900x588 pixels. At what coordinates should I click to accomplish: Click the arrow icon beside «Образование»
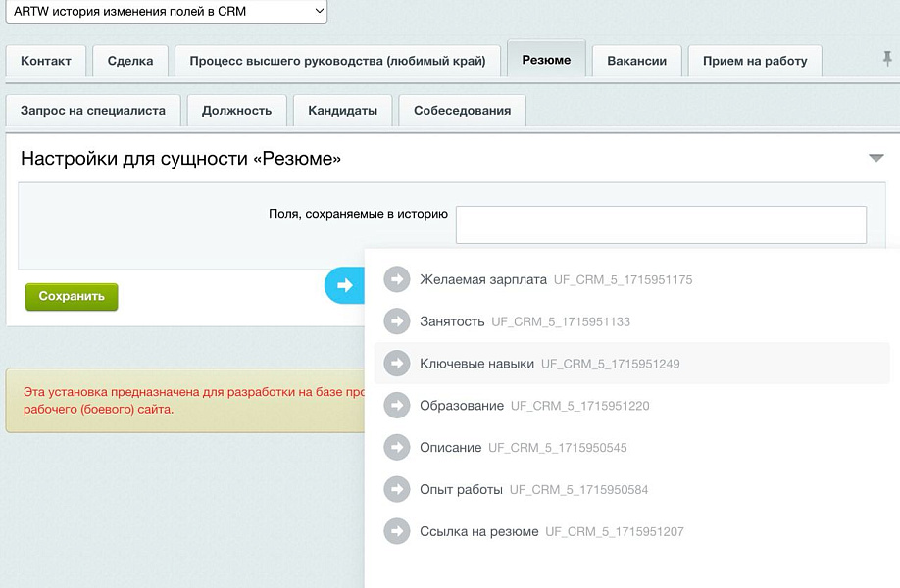tap(396, 405)
